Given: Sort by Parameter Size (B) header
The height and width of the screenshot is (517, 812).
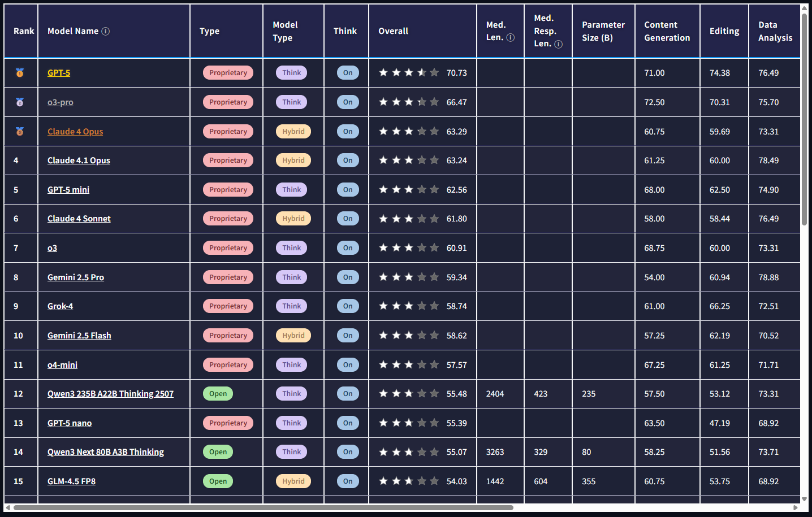Looking at the screenshot, I should (604, 31).
